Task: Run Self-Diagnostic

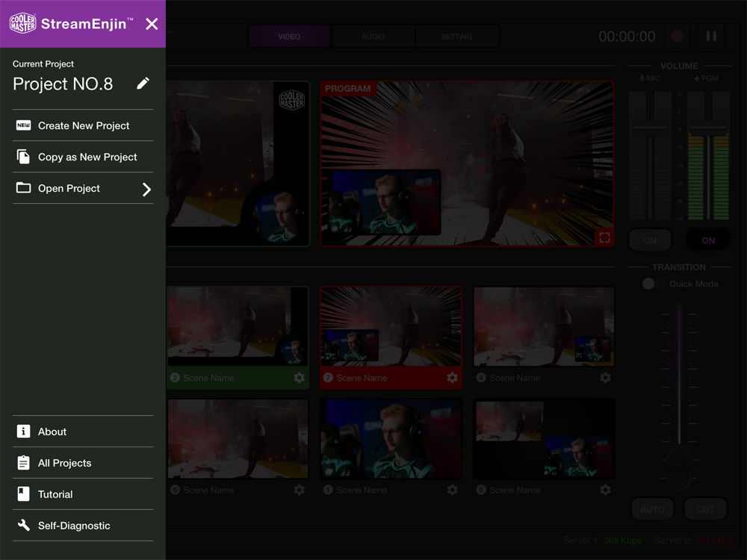Action: click(83, 526)
